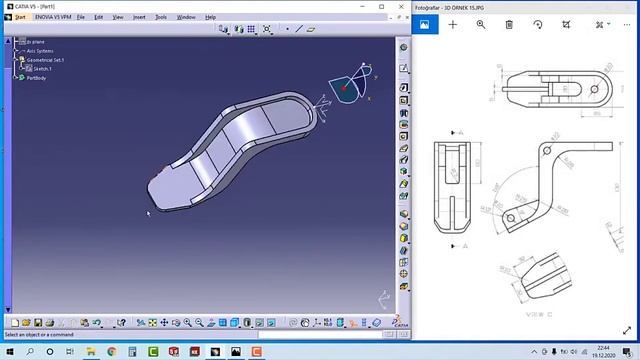Toggle Swap Visible Space icon
640x360 pixels.
click(x=271, y=323)
